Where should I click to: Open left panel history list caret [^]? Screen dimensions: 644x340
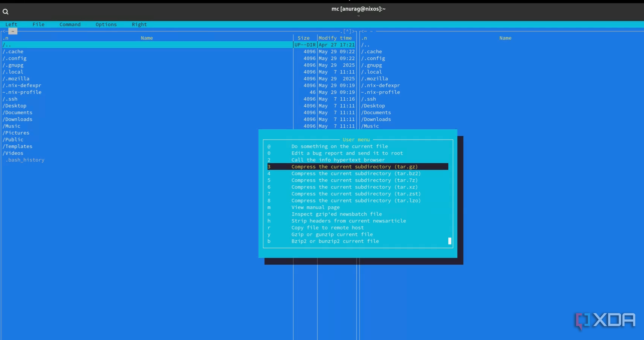tap(347, 31)
